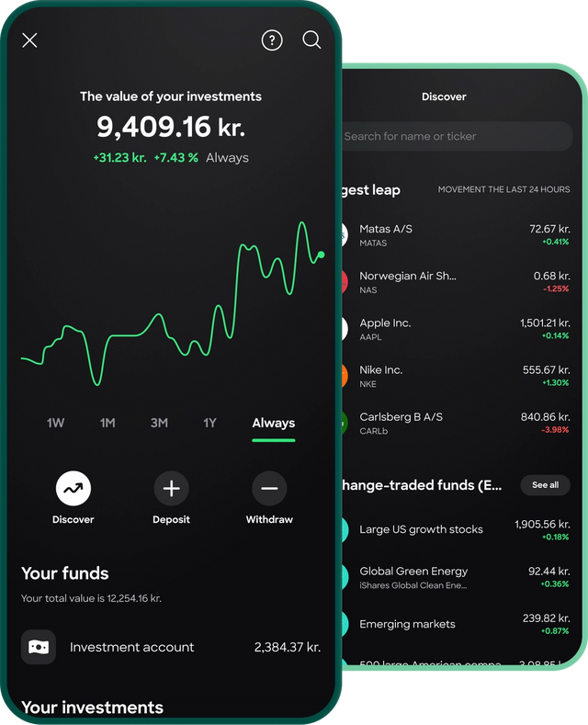Switch chart to 1Y range
The height and width of the screenshot is (725, 588).
[x=209, y=423]
